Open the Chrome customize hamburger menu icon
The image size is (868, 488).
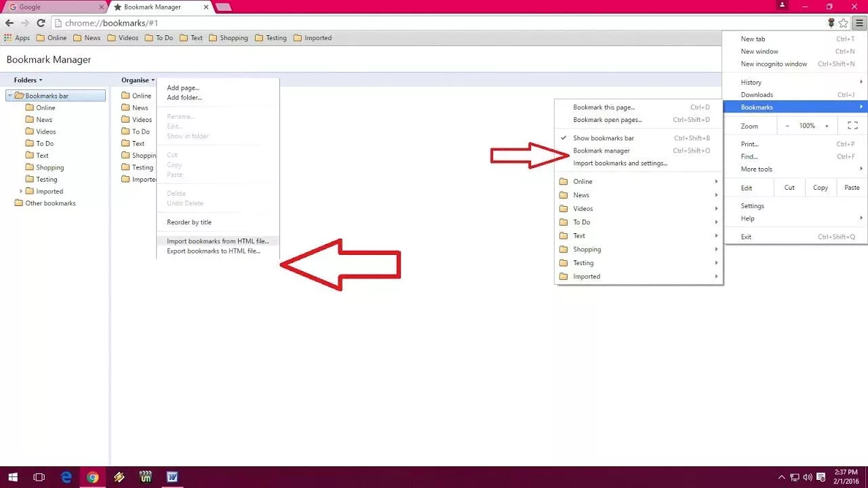pos(860,22)
